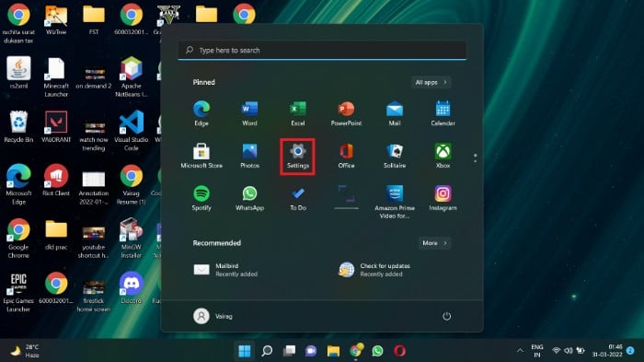This screenshot has width=644, height=362.
Task: Open clock showing 31-03-2022
Action: (x=607, y=351)
